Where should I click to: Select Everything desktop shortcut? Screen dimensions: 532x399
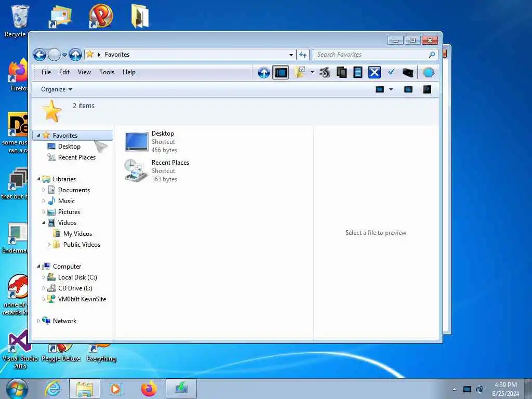pos(101,353)
